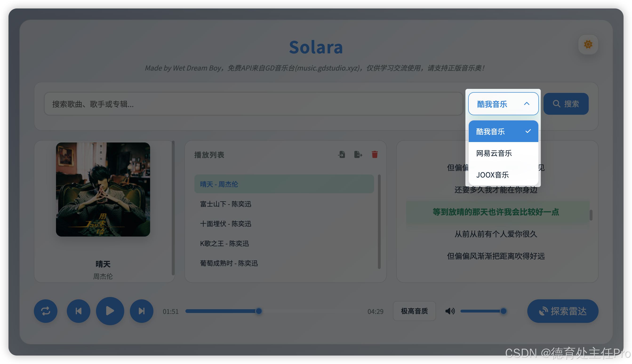Collapse the music source dropdown chevron
Image resolution: width=632 pixels, height=364 pixels.
click(x=527, y=103)
